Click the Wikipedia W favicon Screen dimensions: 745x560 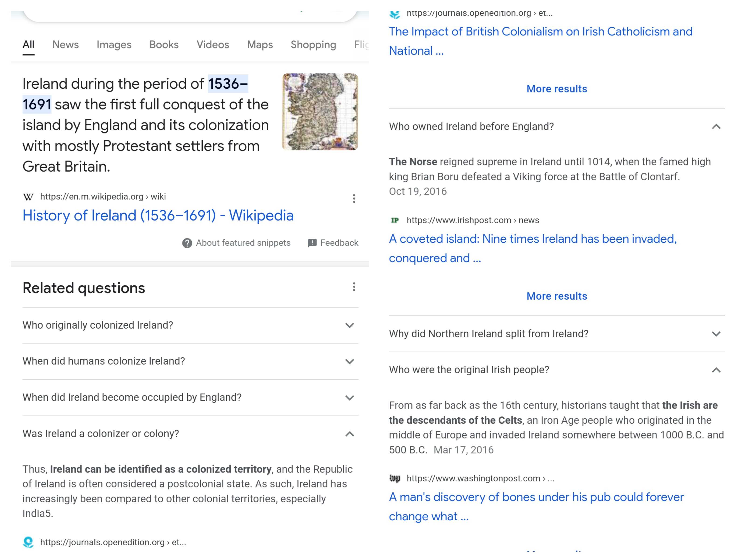pyautogui.click(x=28, y=197)
